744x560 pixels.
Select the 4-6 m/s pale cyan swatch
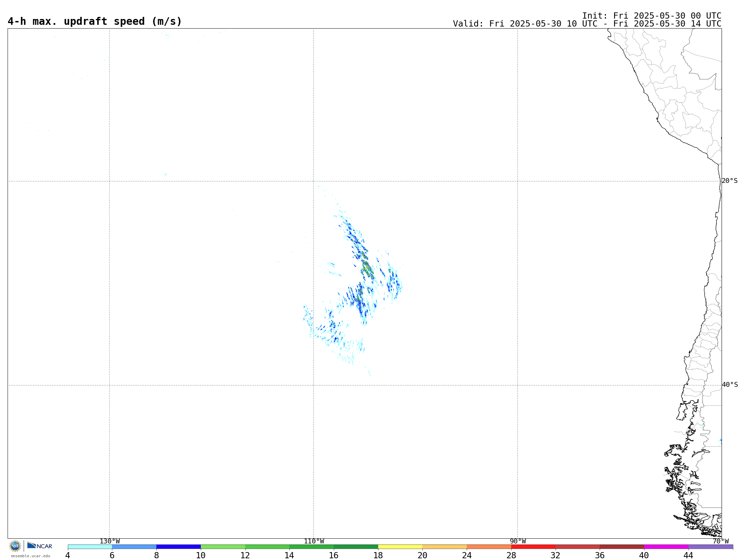pyautogui.click(x=90, y=547)
